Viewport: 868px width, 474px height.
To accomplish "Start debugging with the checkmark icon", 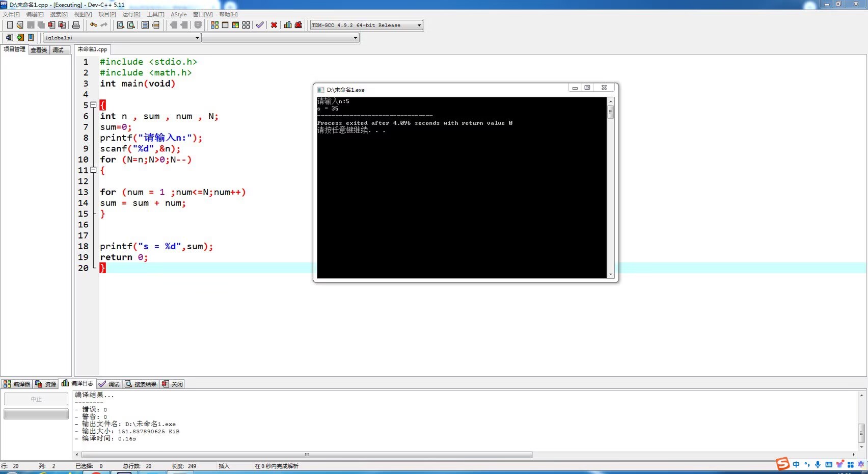I will (x=260, y=25).
